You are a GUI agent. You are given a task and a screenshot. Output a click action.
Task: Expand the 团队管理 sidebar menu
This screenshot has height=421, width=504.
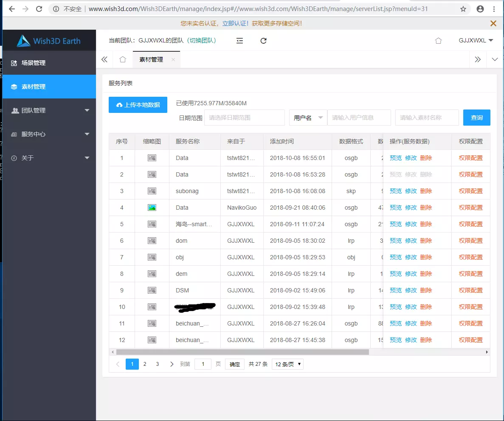click(49, 110)
